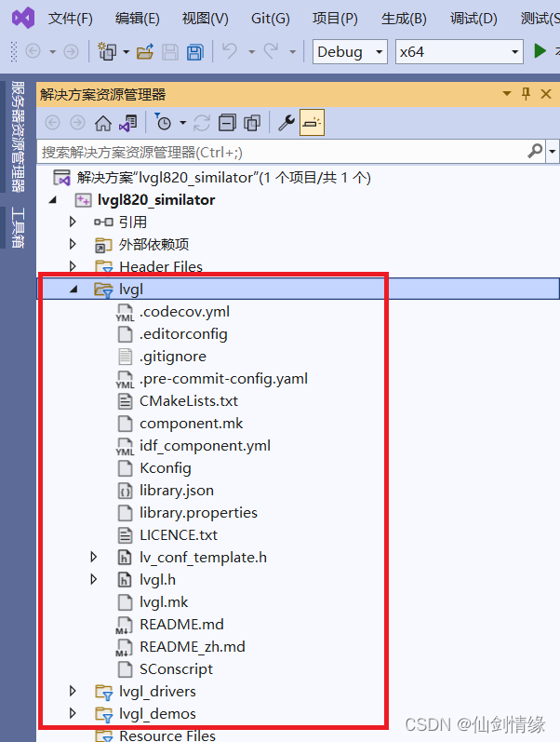Click the save all icon
Screen dimensions: 560x742
[x=194, y=51]
